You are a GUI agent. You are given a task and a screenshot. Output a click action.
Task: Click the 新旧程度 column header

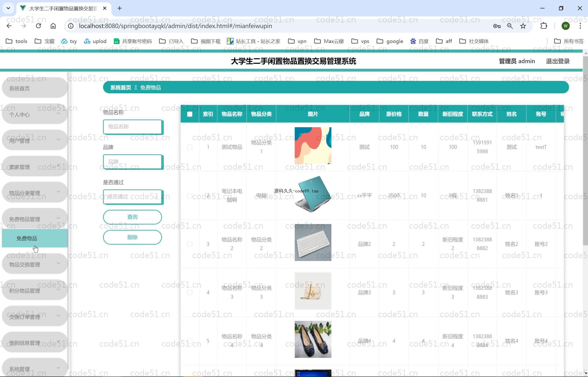[x=452, y=114]
